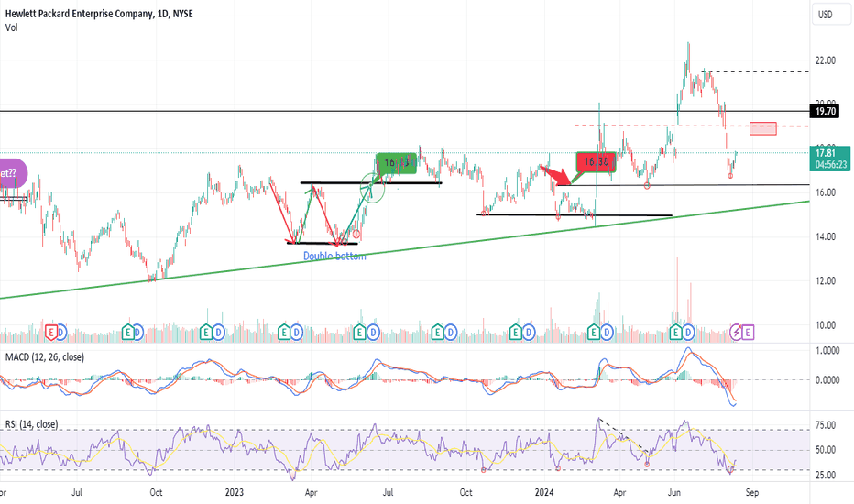This screenshot has height=504, width=854.
Task: Click the dividend D marker just before the 2024 label
Action: [x=529, y=332]
